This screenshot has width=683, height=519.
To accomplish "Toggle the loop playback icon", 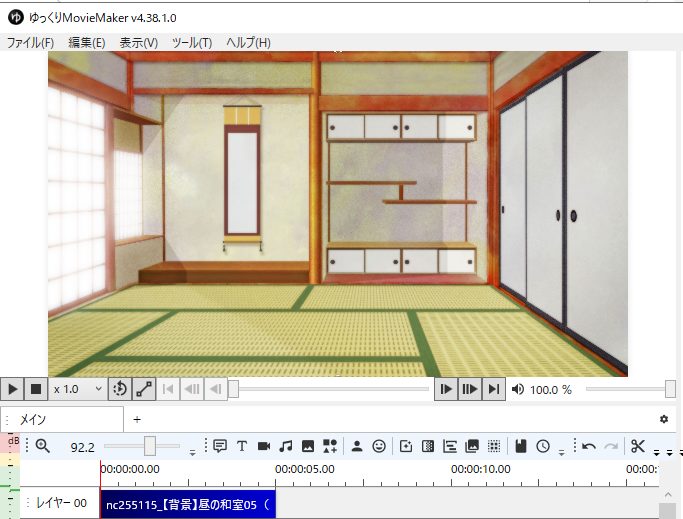I will (x=120, y=388).
